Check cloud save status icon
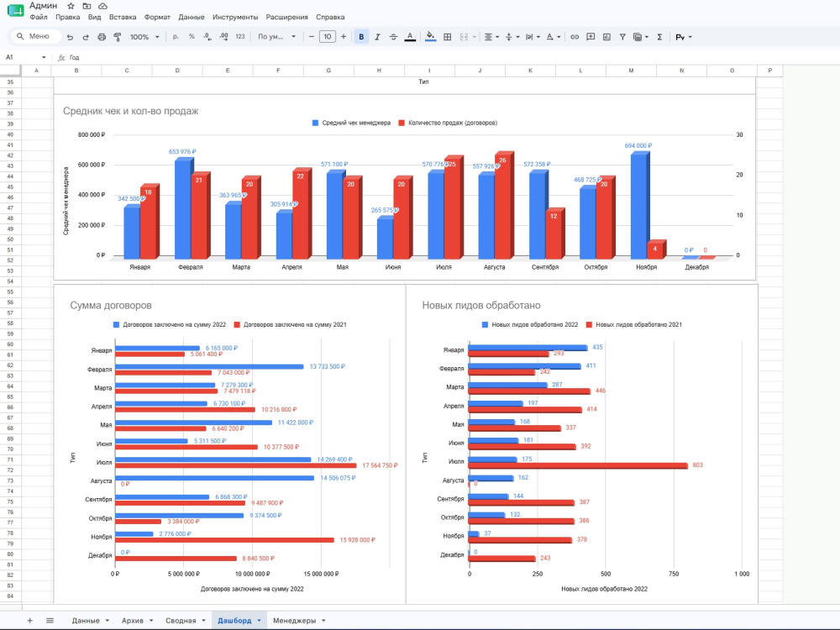Image resolution: width=840 pixels, height=630 pixels. click(x=102, y=6)
